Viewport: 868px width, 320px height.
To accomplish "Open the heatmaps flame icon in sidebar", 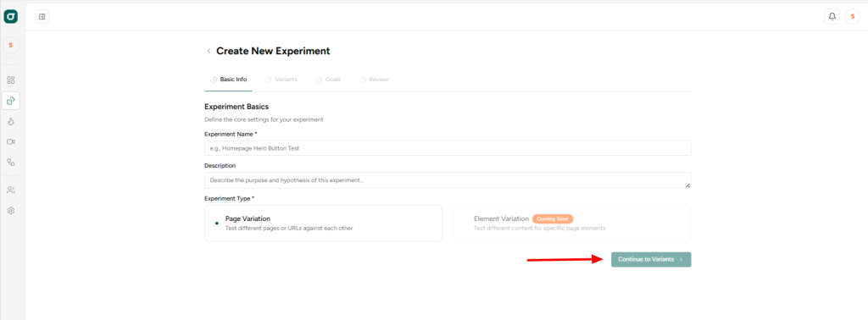I will click(x=10, y=121).
